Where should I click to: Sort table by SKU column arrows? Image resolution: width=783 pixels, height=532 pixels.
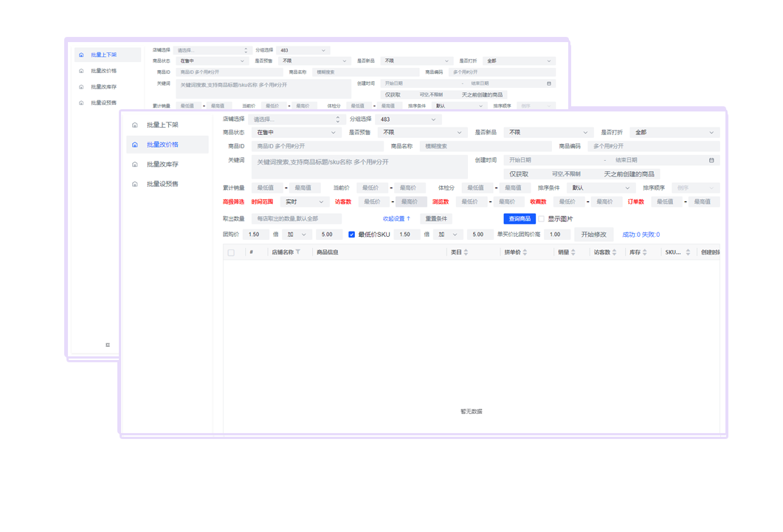tap(688, 252)
